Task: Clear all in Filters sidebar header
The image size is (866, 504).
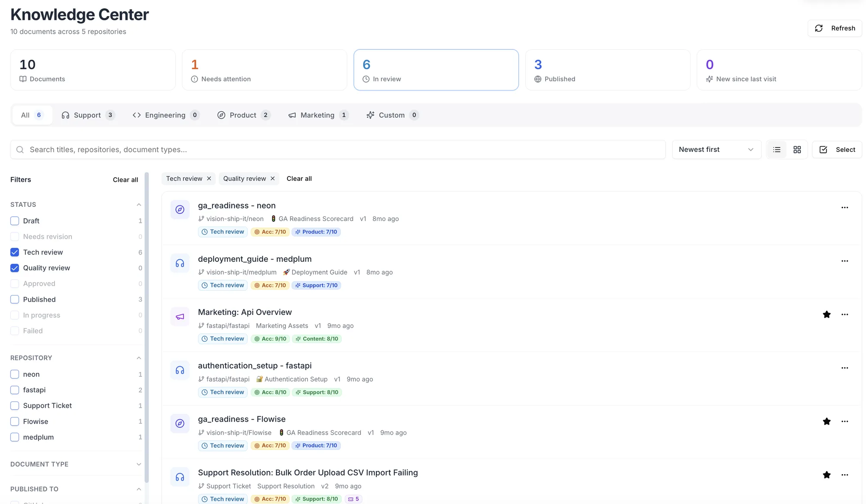Action: pyautogui.click(x=126, y=180)
